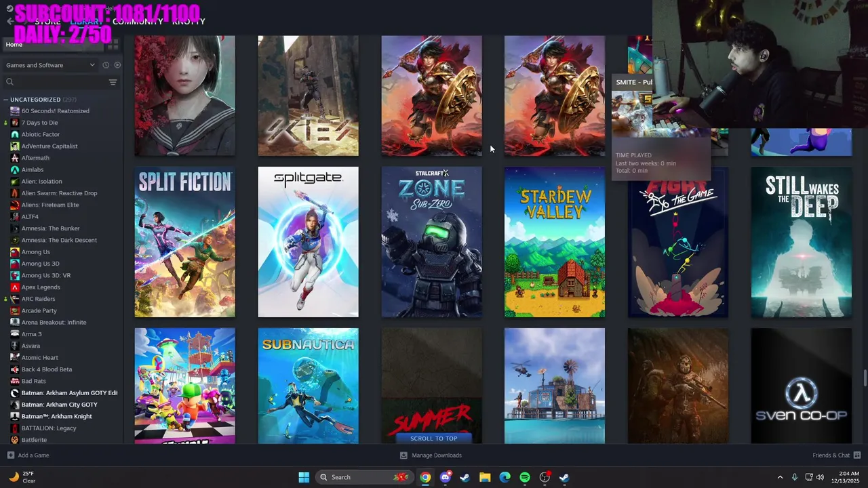Open Games and Software dropdown

pos(51,65)
